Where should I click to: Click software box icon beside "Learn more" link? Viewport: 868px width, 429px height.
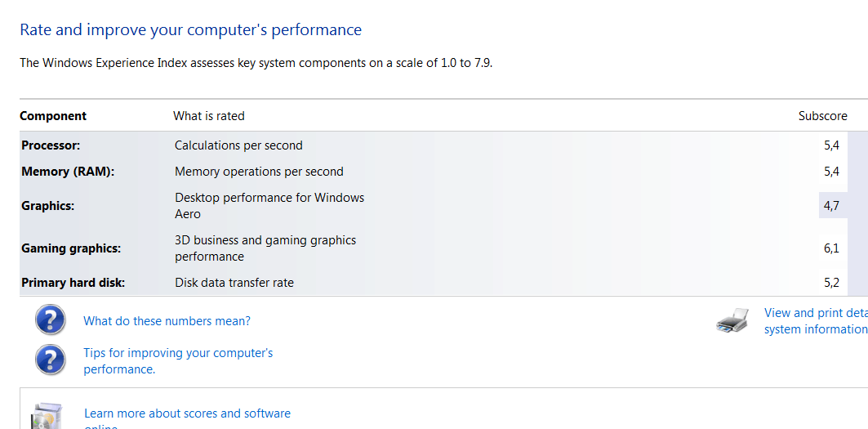46,417
